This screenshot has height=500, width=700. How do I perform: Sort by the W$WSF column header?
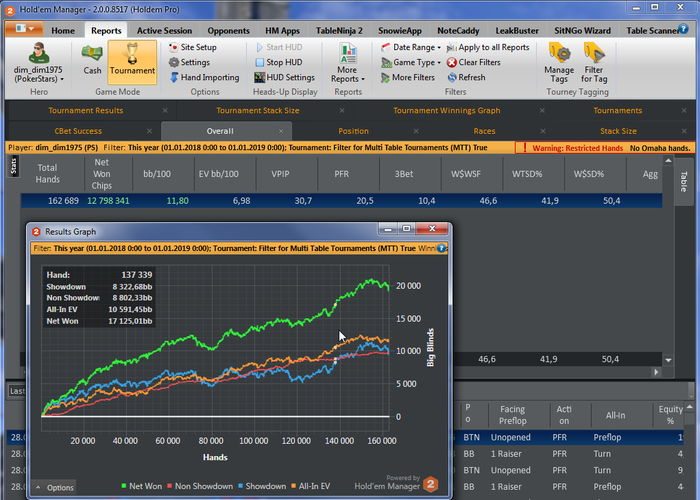click(x=466, y=174)
